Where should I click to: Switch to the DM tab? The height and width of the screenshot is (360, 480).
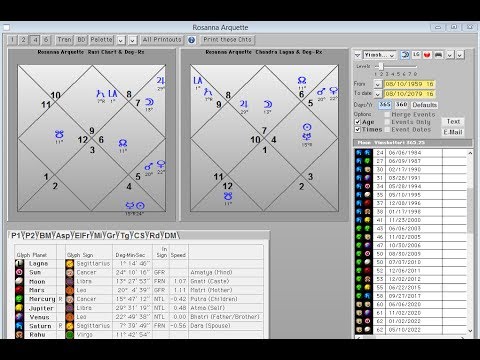point(170,236)
